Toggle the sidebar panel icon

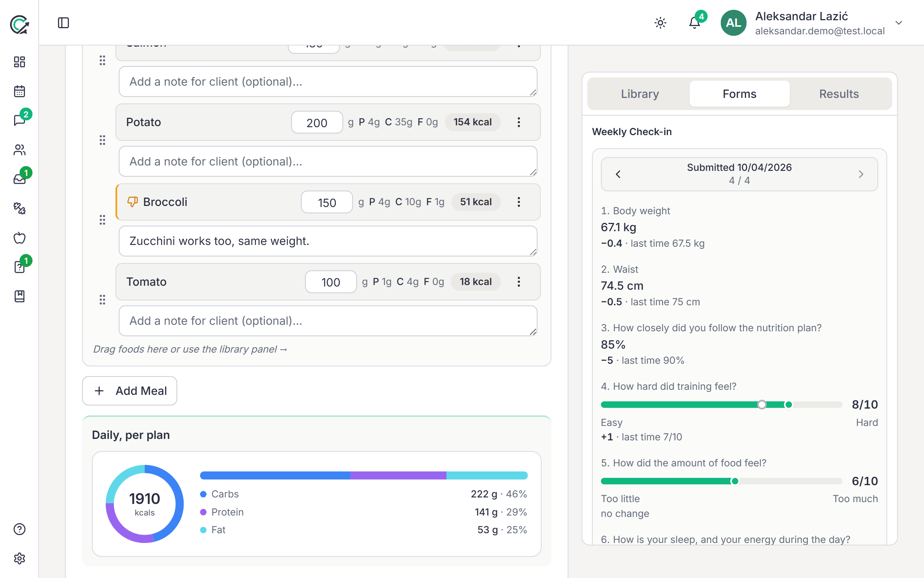(x=64, y=23)
